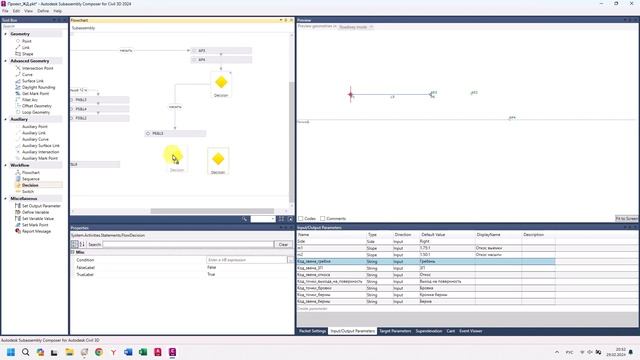
Task: Choose the Auxiliary Intersection tool
Action: [40, 152]
